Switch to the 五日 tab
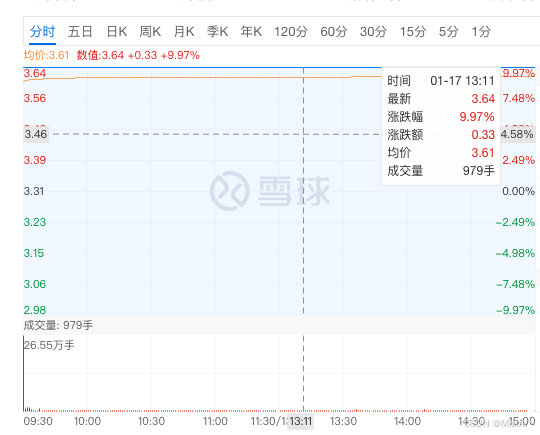Image resolution: width=540 pixels, height=435 pixels. pyautogui.click(x=80, y=32)
